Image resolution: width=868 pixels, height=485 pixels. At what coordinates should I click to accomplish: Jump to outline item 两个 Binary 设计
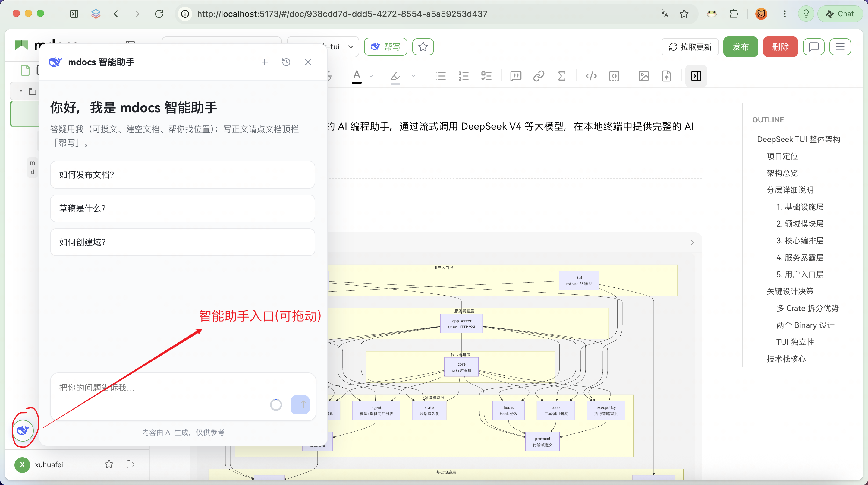click(x=805, y=325)
